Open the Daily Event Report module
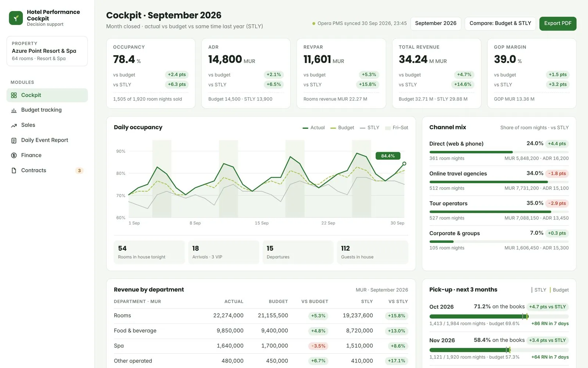 click(x=47, y=140)
